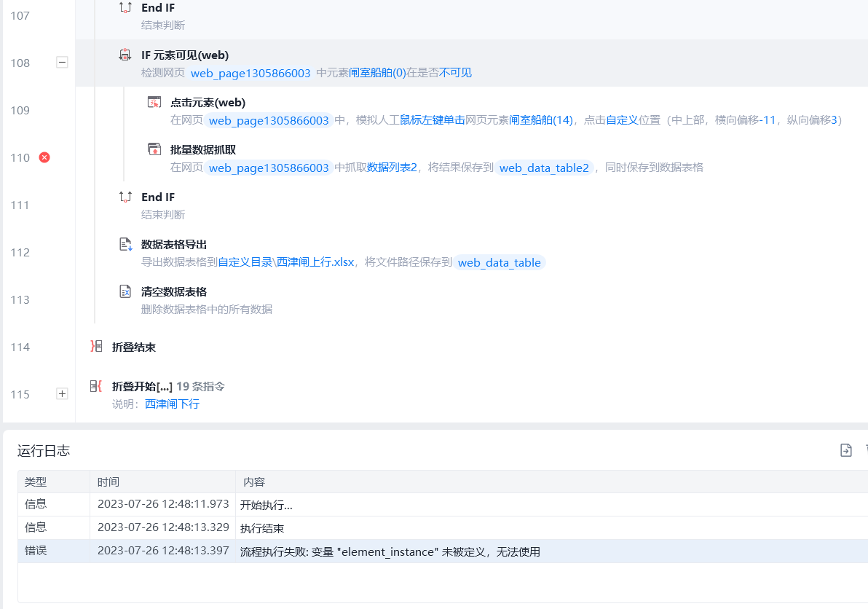Click the data table export command icon
This screenshot has height=609, width=868.
(x=125, y=244)
